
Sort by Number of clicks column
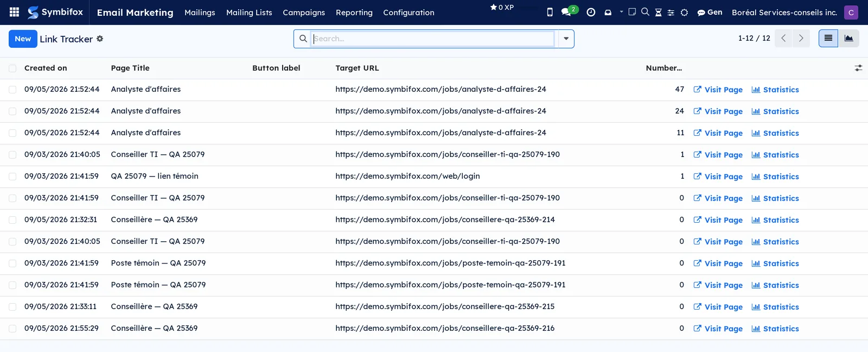coord(663,68)
